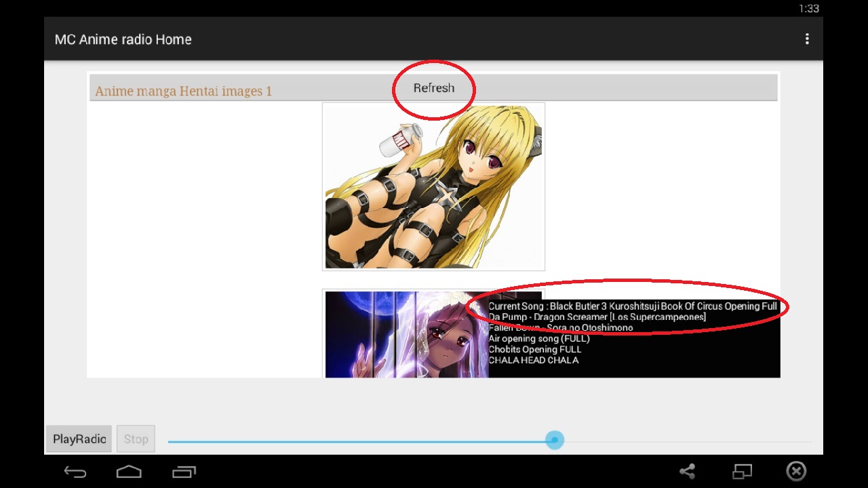Toggle the screen resize icon in bottom bar
868x488 pixels.
[743, 472]
